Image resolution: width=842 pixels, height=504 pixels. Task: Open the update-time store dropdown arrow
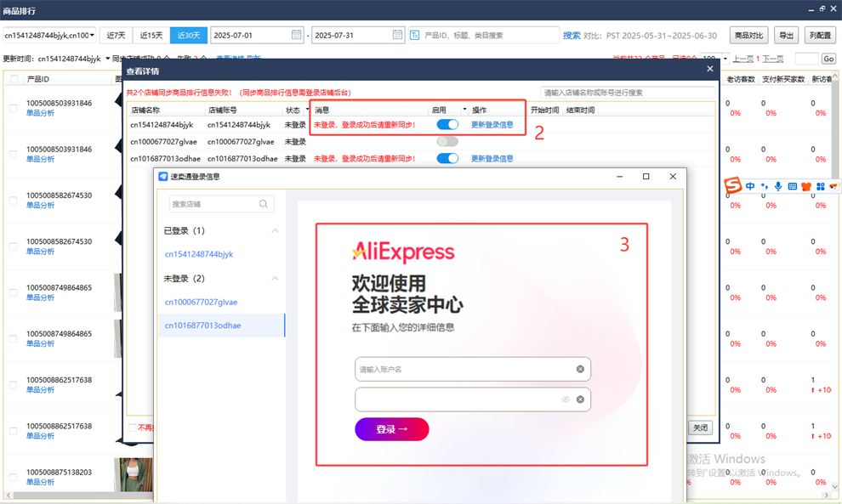tap(107, 59)
